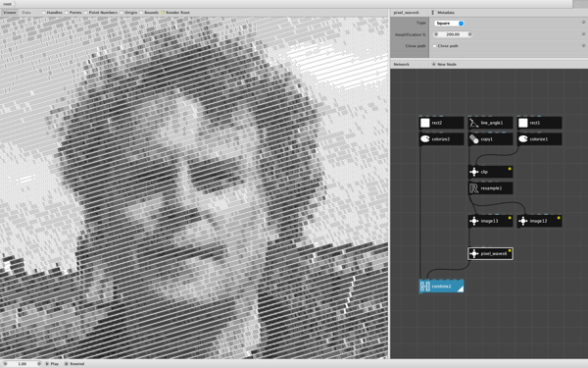588x368 pixels.
Task: Click the pixel_waves6 title in parameters panel
Action: (x=406, y=13)
